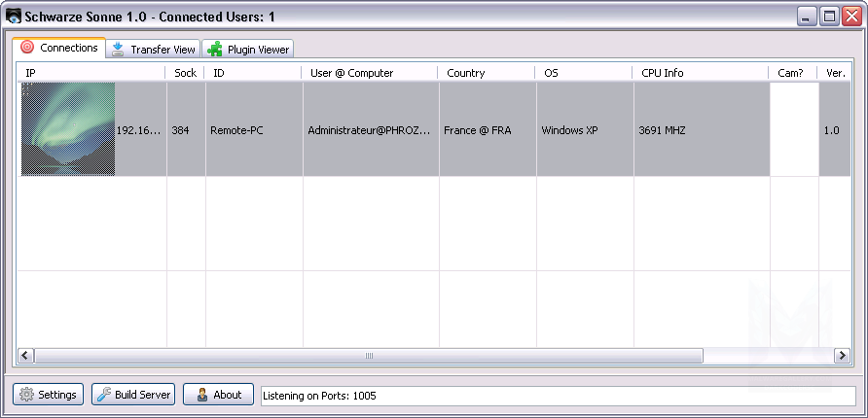Sort by the IP column header
868x418 pixels.
92,73
